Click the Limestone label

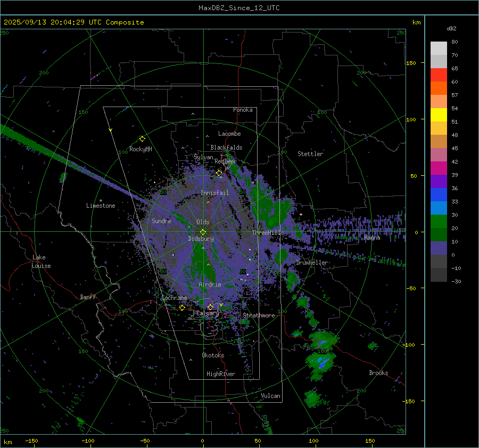tap(101, 206)
